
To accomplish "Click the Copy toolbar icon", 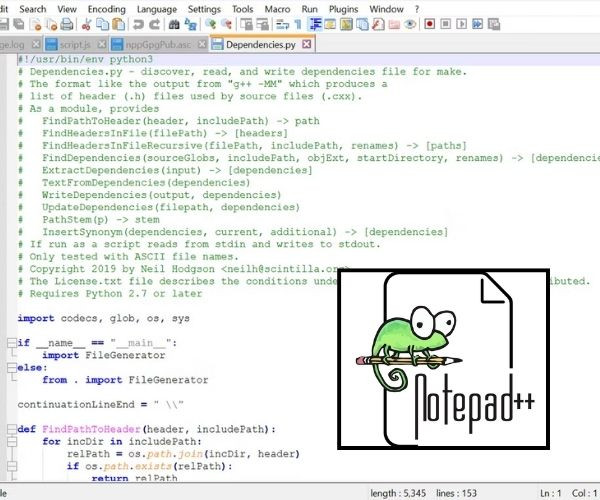I will [x=103, y=24].
